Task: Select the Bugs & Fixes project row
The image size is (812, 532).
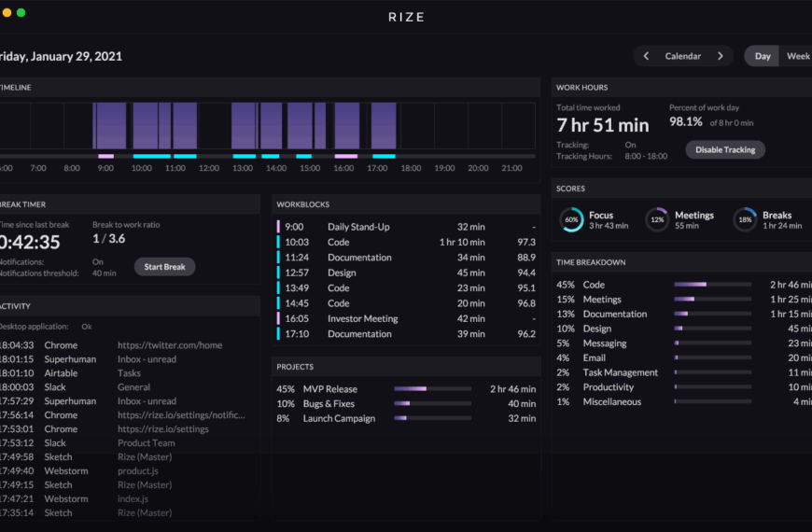Action: click(x=329, y=404)
